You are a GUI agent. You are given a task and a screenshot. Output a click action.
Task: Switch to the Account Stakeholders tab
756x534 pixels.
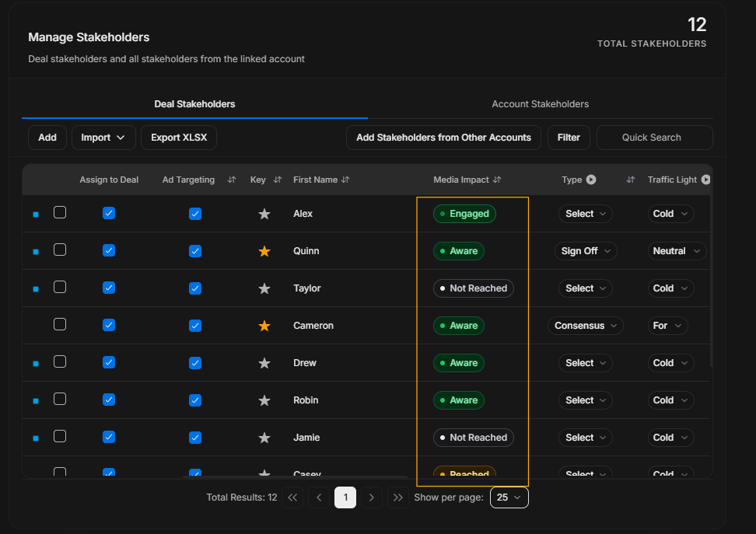[x=540, y=104]
